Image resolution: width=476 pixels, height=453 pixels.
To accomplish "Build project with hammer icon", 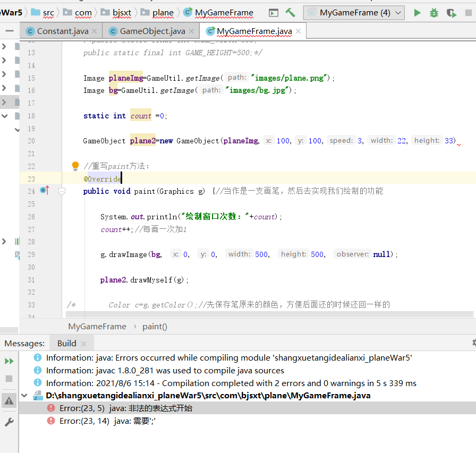I will tap(290, 12).
